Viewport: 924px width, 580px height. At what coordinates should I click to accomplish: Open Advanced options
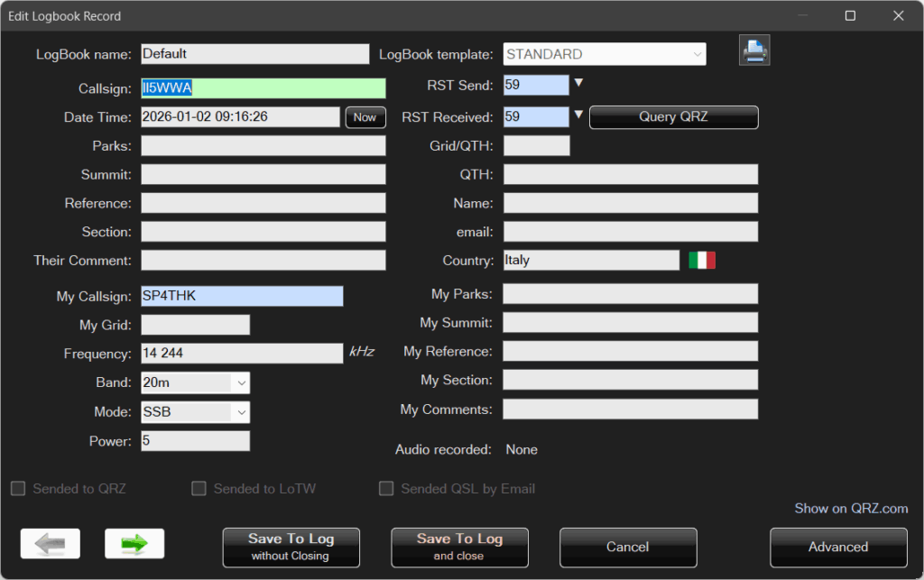[837, 547]
